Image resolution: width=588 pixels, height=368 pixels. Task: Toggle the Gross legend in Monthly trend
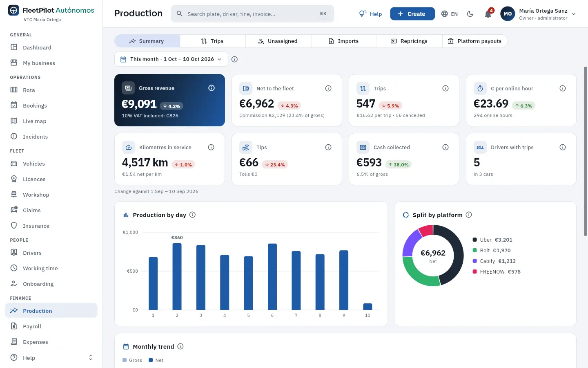tap(132, 360)
